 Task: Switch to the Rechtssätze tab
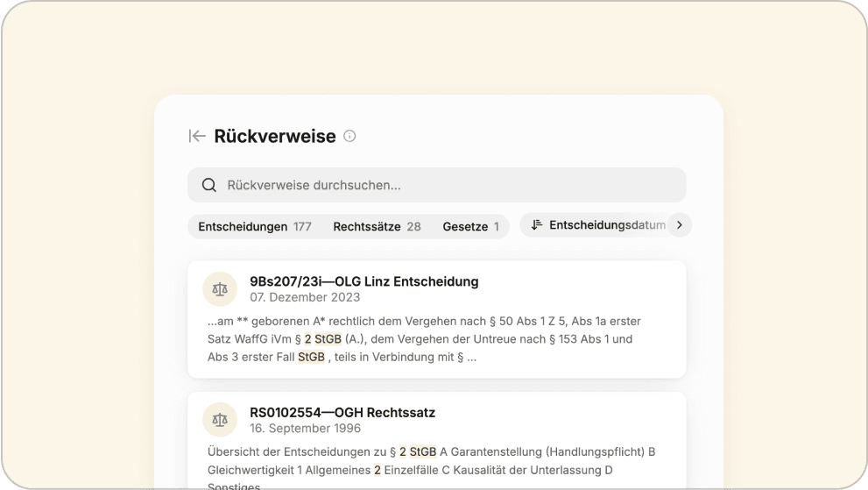(377, 226)
